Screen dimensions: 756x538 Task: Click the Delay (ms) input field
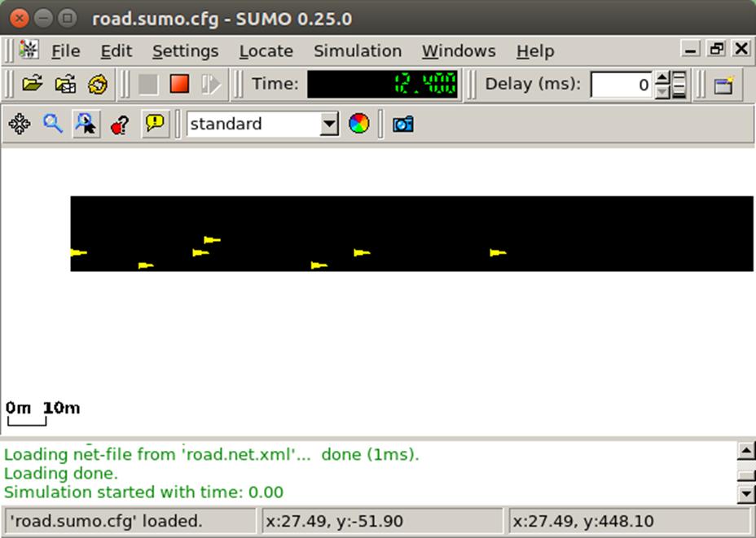pyautogui.click(x=621, y=85)
